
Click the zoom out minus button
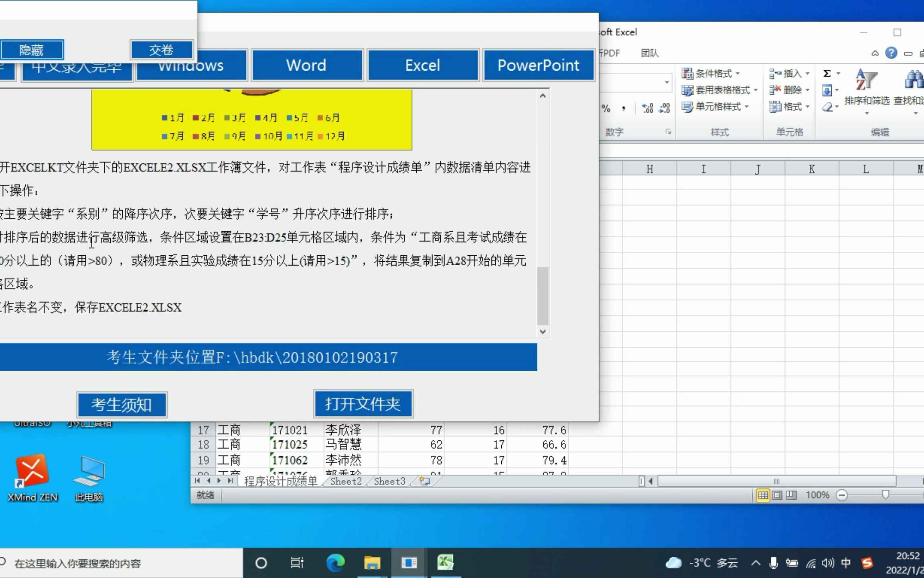pos(842,495)
